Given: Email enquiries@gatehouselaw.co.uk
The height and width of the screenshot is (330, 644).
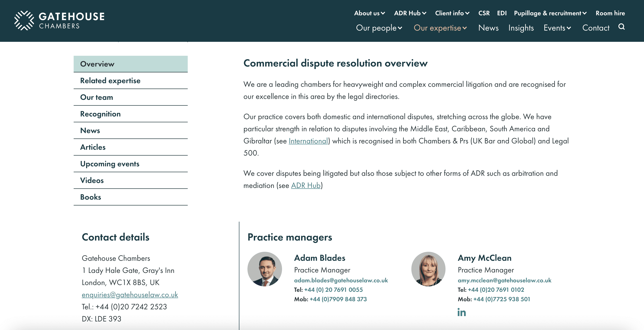Looking at the screenshot, I should tap(130, 294).
